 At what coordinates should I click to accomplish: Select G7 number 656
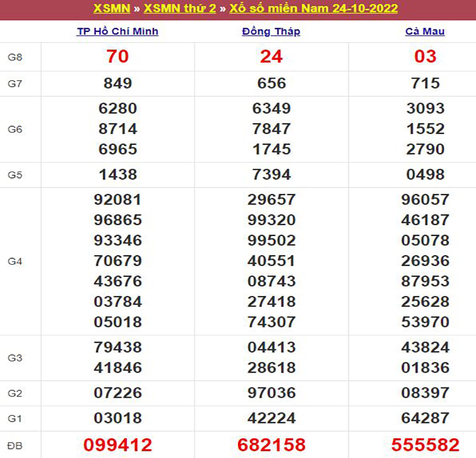tap(272, 83)
